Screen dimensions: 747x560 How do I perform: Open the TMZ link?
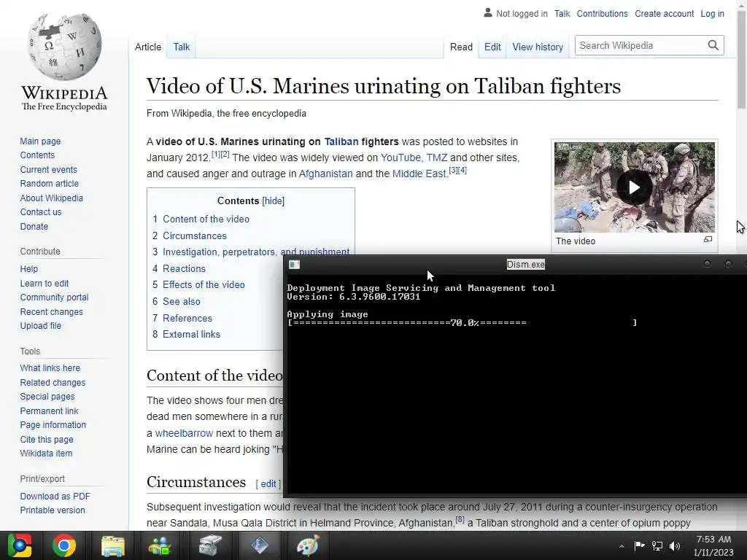[x=436, y=157]
